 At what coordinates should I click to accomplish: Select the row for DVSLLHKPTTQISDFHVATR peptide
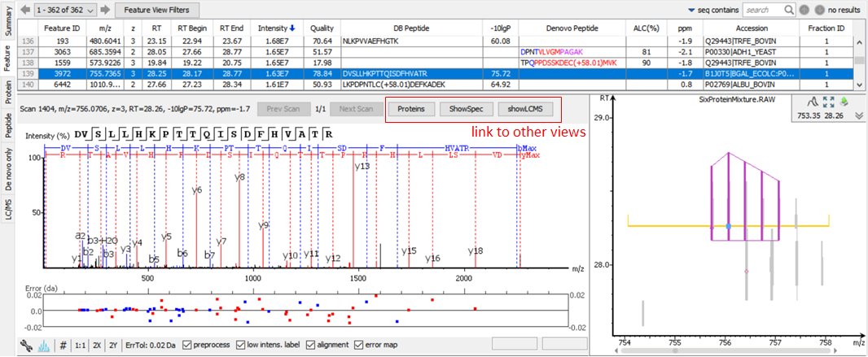(x=435, y=73)
